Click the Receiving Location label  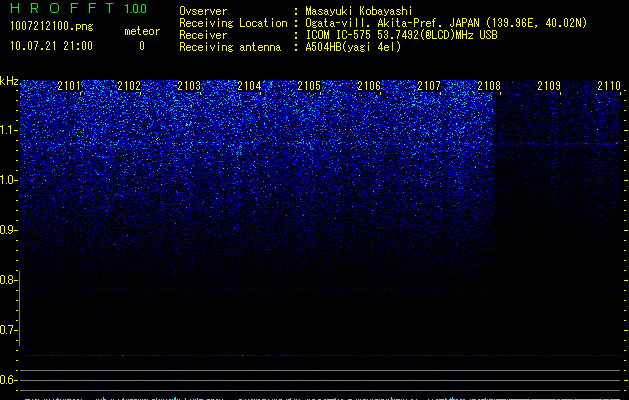233,23
